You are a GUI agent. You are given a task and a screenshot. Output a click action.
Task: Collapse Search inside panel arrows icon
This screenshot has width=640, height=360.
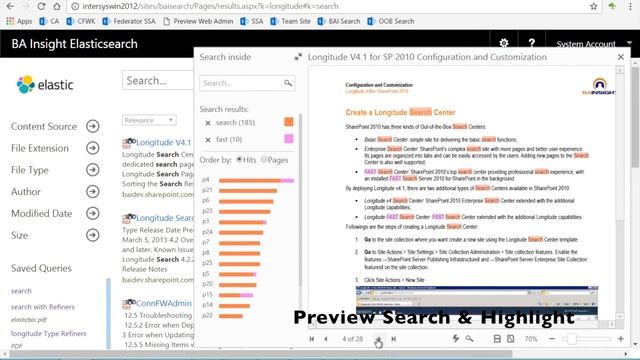click(x=298, y=57)
